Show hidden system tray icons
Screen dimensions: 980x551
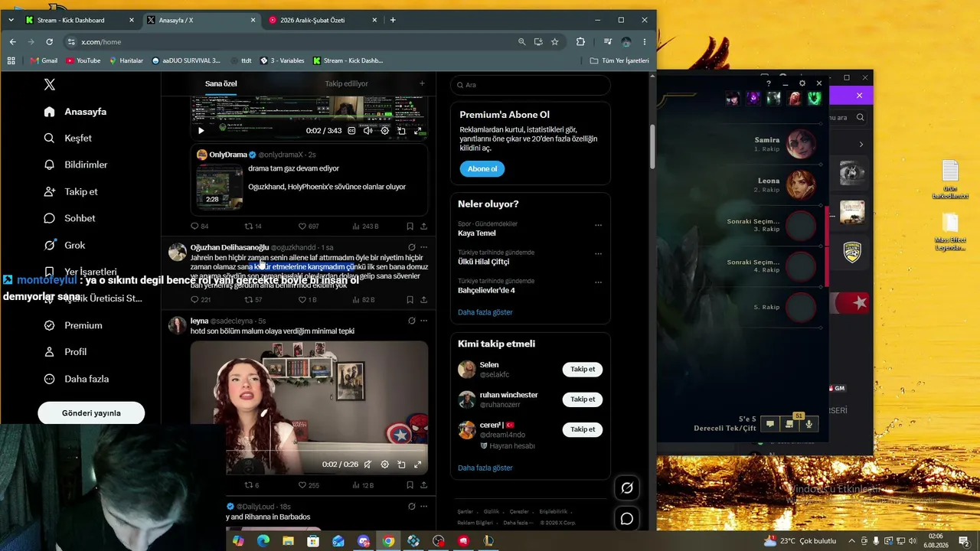pos(851,541)
